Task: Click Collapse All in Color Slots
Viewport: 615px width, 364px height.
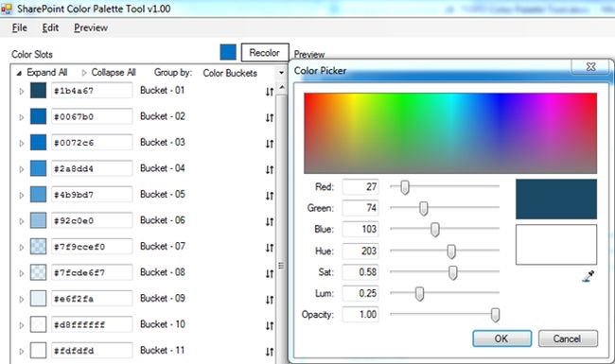Action: coord(109,73)
